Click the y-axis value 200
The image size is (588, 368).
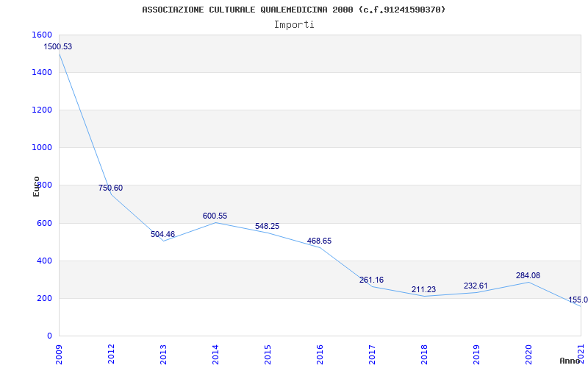pos(45,299)
